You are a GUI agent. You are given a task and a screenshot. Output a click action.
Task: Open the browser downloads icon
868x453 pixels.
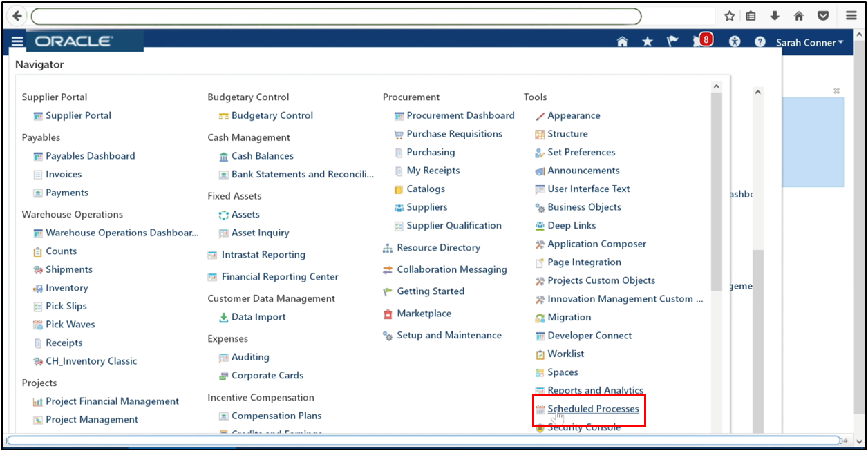775,15
